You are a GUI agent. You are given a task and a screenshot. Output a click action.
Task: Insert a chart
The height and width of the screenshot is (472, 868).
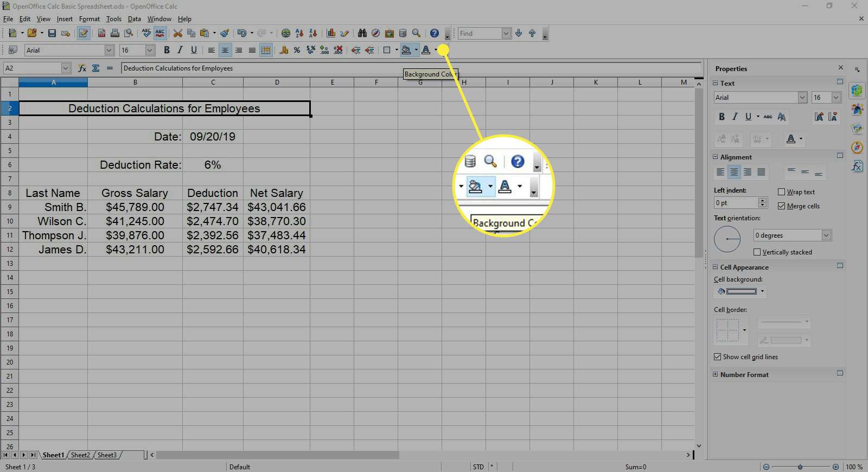(x=331, y=33)
